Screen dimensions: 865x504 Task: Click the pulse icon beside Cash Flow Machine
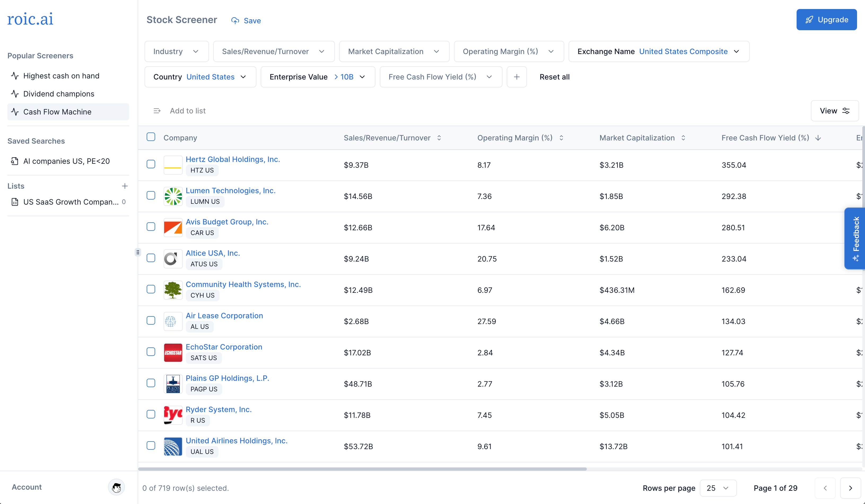click(x=15, y=112)
